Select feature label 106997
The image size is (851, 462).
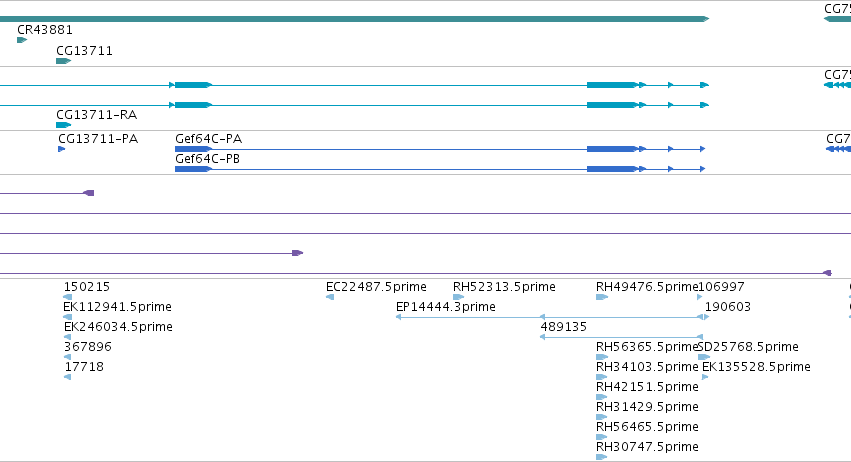coord(721,287)
